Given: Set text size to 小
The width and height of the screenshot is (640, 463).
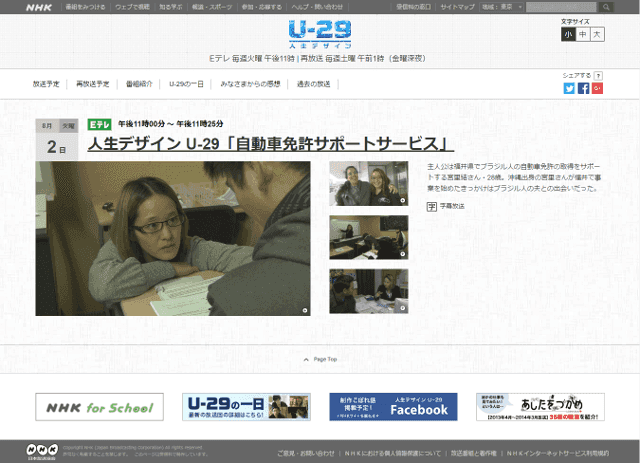Looking at the screenshot, I should point(568,34).
